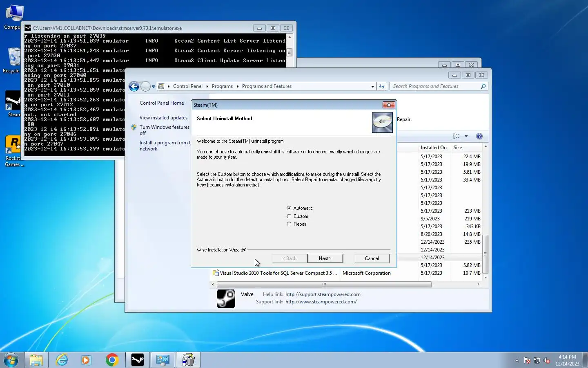This screenshot has height=368, width=588.
Task: Expand the arrow after Control Panel breadcrumb
Action: pyautogui.click(x=207, y=86)
